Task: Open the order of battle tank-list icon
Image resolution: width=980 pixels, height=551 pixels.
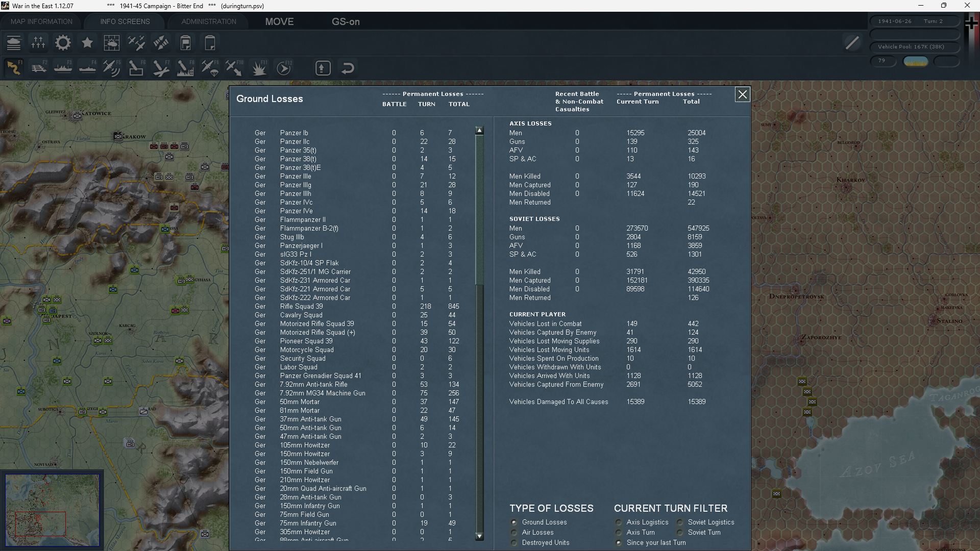Action: tap(14, 43)
